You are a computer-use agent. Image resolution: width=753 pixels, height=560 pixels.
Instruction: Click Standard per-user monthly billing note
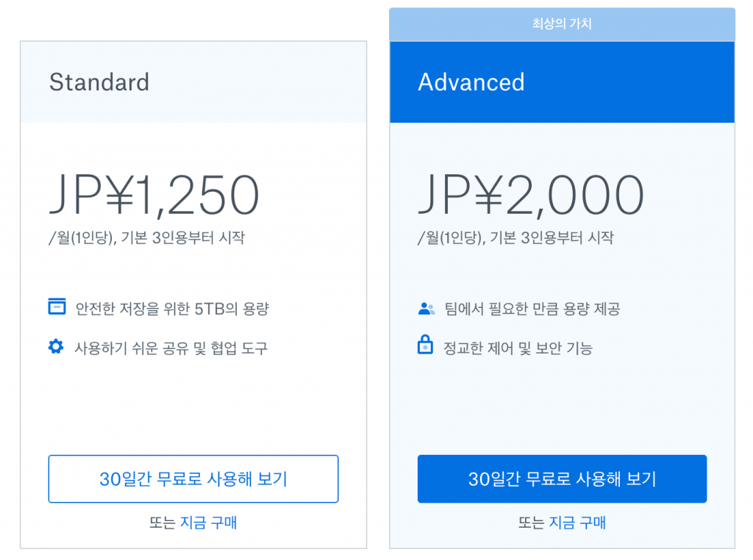click(x=146, y=237)
